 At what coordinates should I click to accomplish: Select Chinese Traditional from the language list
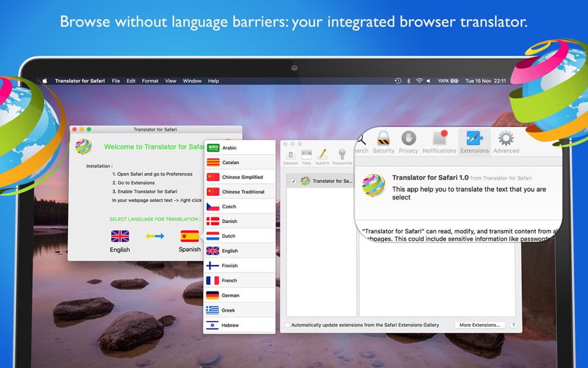[240, 191]
